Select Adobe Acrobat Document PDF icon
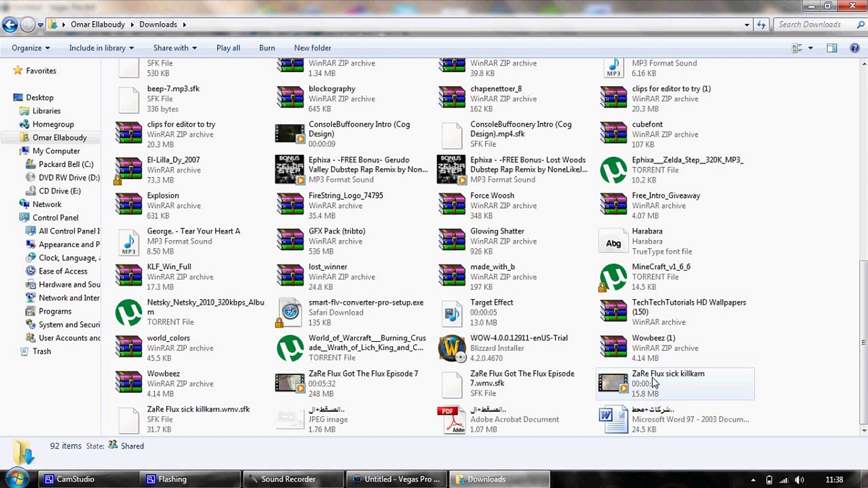The height and width of the screenshot is (488, 868). (x=452, y=419)
